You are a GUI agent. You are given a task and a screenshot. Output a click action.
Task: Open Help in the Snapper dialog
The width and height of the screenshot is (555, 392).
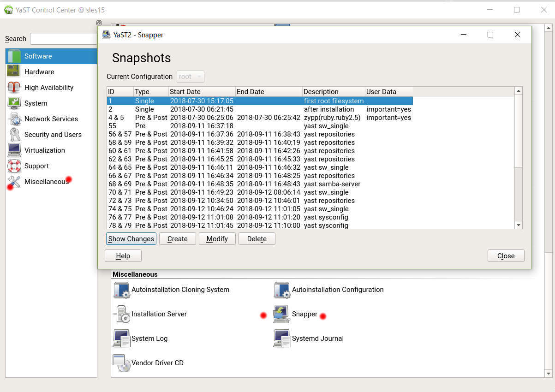[123, 256]
